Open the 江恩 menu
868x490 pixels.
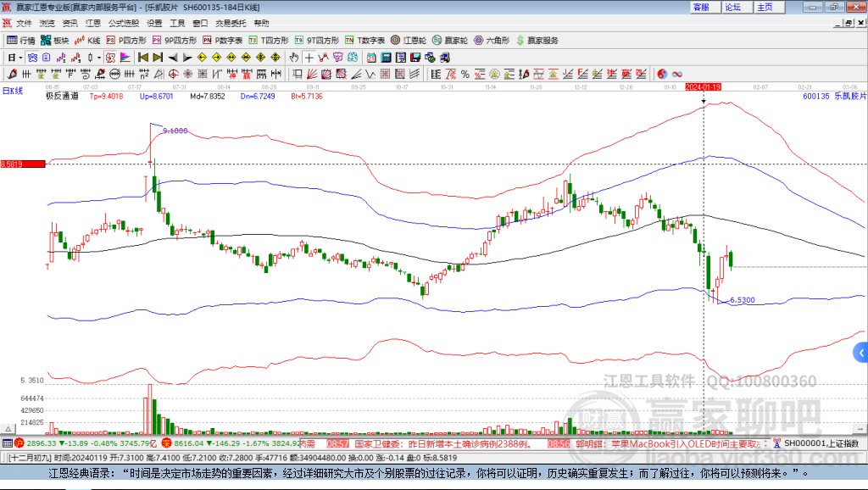93,23
